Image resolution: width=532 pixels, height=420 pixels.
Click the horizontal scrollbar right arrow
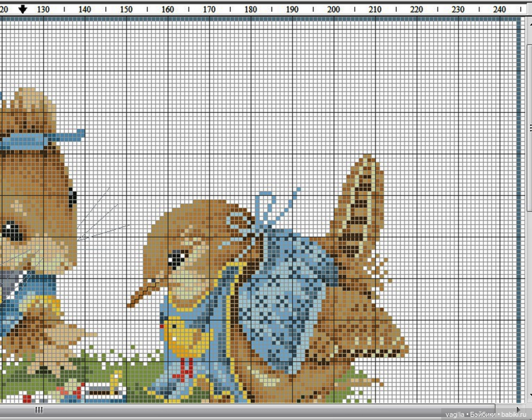518,410
